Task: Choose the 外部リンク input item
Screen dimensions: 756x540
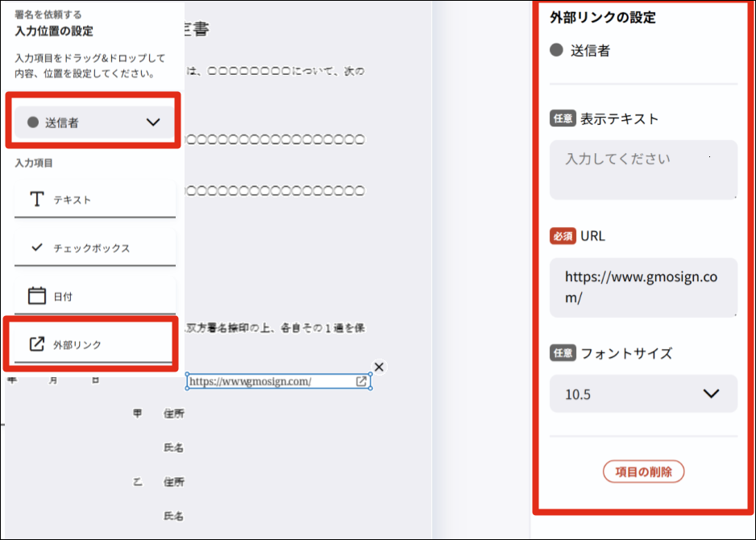Action: tap(93, 344)
